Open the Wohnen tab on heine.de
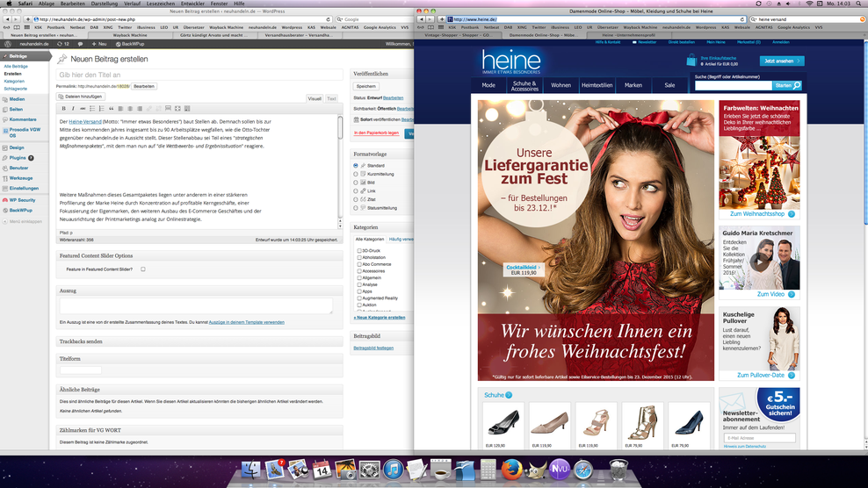This screenshot has width=868, height=488. [561, 85]
